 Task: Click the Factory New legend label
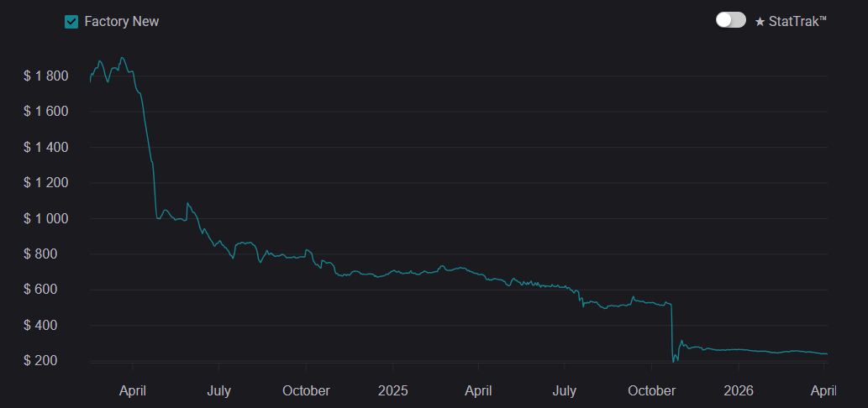pyautogui.click(x=122, y=22)
